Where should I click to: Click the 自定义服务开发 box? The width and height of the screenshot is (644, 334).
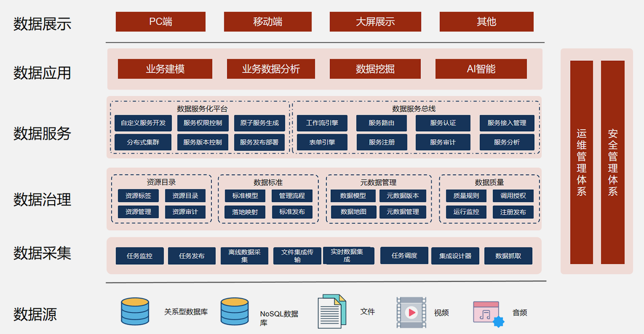[143, 123]
